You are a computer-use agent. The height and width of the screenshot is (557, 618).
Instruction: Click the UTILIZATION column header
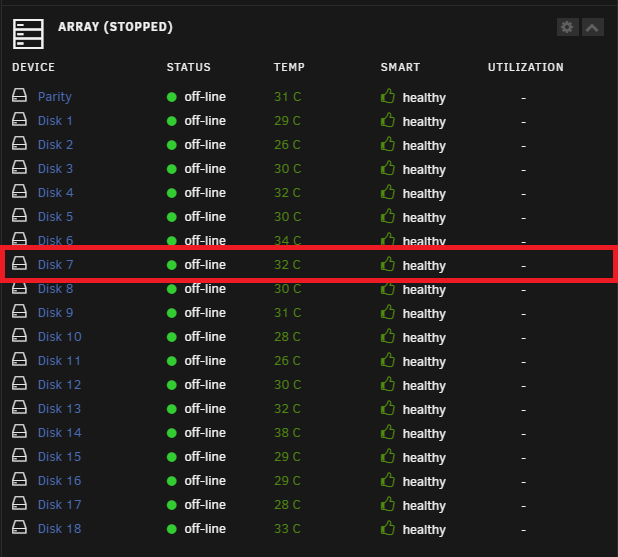(x=525, y=67)
